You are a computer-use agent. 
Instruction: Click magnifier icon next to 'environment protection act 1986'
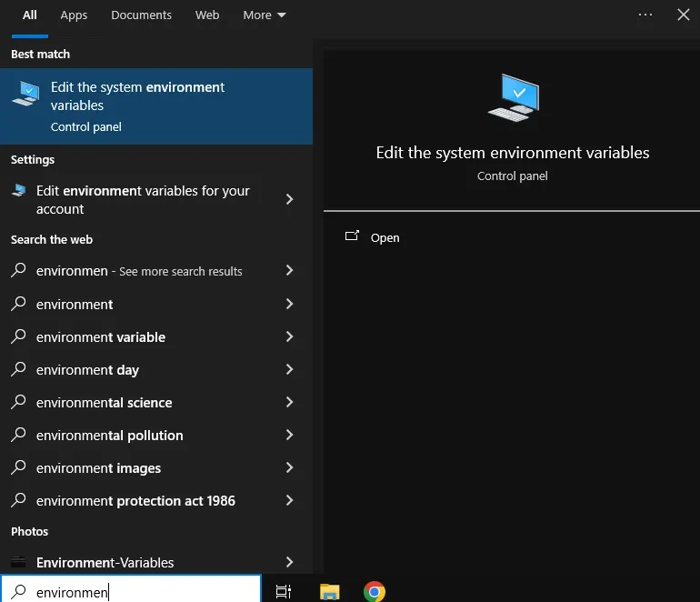(x=18, y=500)
